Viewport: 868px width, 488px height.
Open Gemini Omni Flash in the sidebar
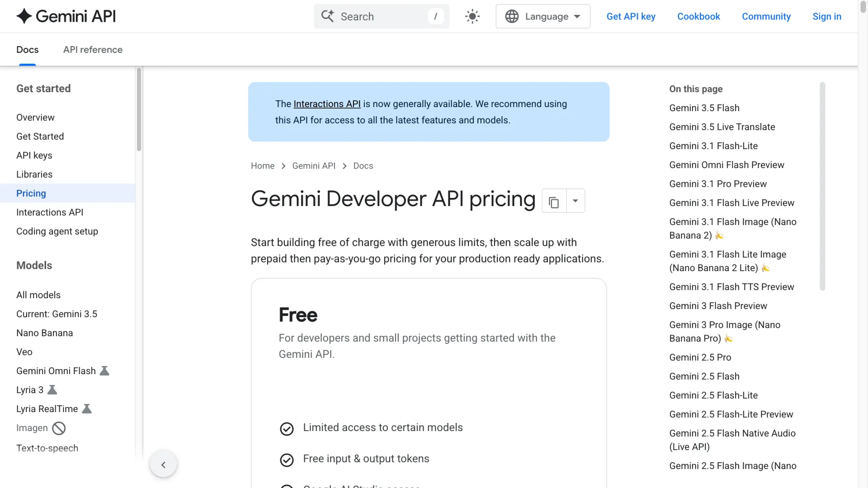[56, 371]
